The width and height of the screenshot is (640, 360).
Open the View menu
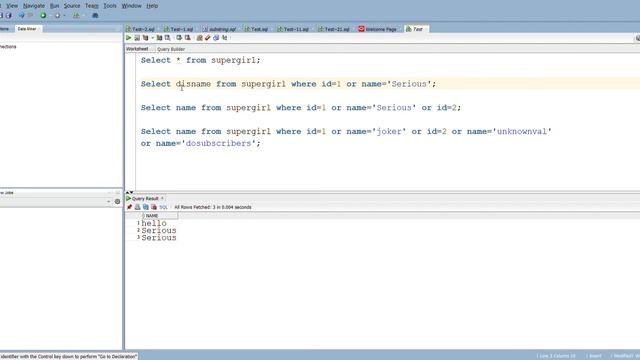click(x=12, y=6)
